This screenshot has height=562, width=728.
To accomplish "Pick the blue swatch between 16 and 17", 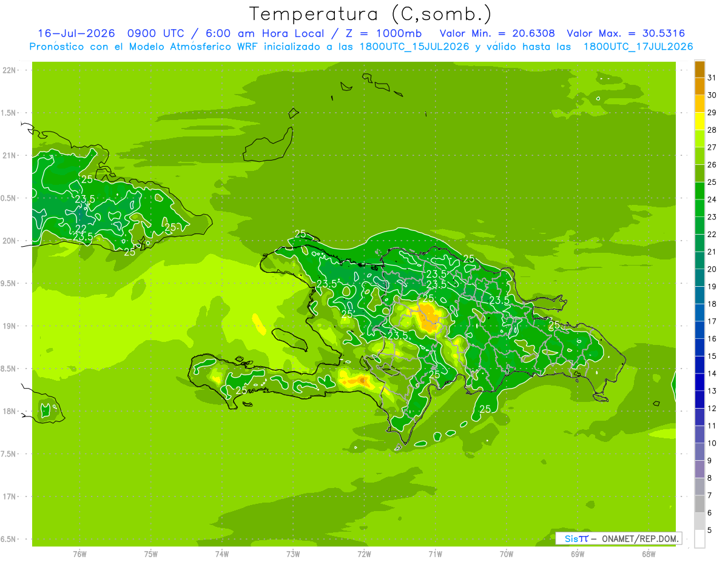I will coord(699,330).
